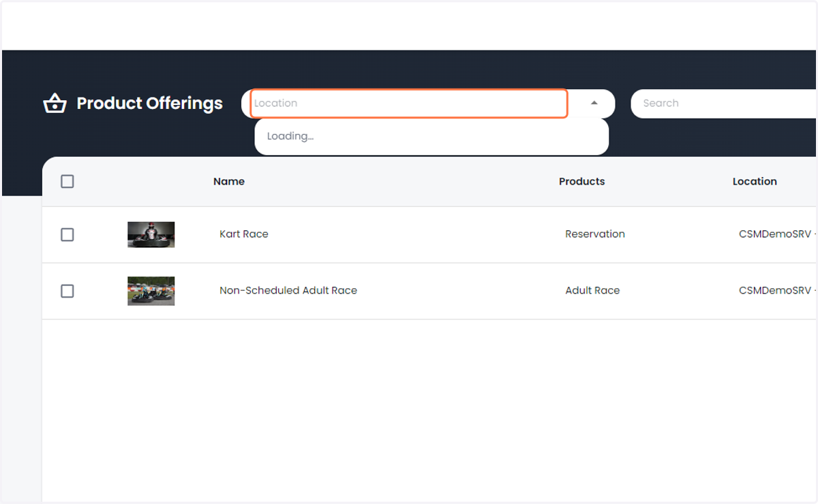The image size is (818, 504).
Task: Click the Loading... dropdown entry
Action: click(x=431, y=136)
